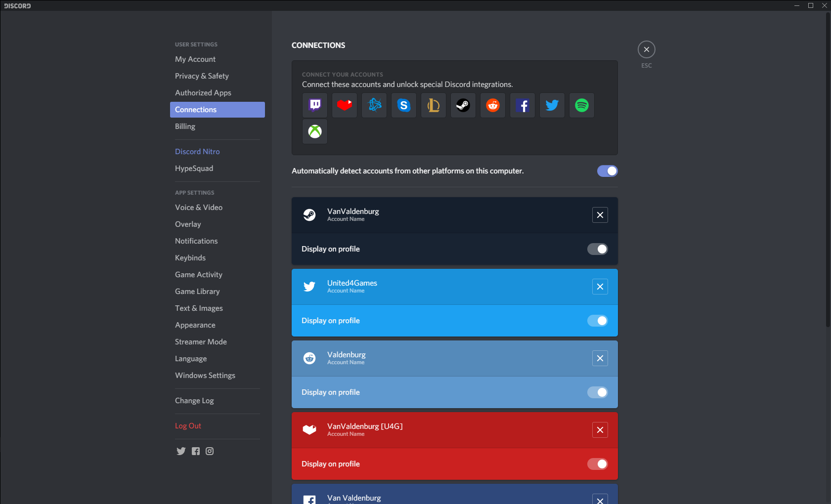Maximize the Discord window
Screen dimensions: 831x504
point(811,5)
